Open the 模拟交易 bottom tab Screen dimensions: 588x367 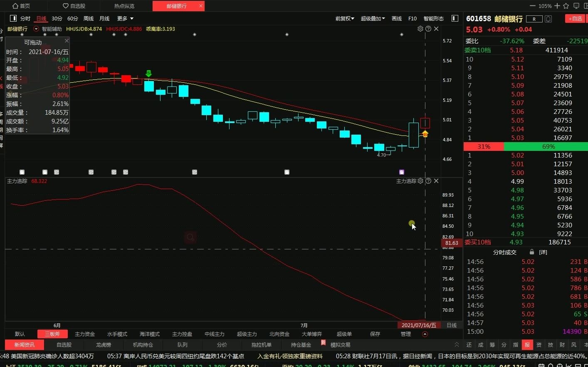pyautogui.click(x=340, y=345)
